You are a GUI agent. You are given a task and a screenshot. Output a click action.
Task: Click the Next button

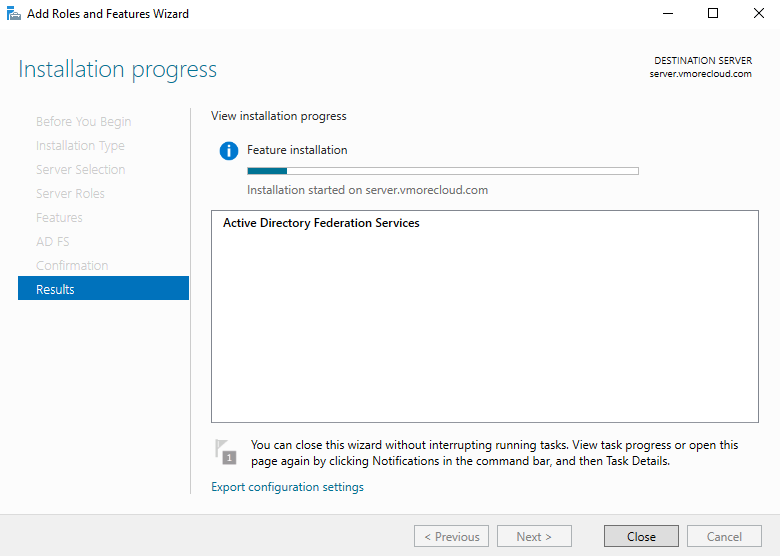coord(534,536)
